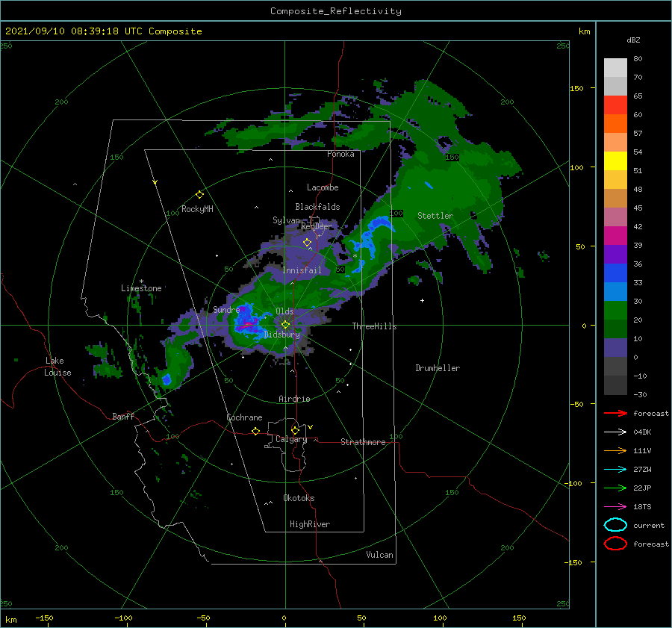Click the HighRiver label
The image size is (672, 628).
[310, 524]
